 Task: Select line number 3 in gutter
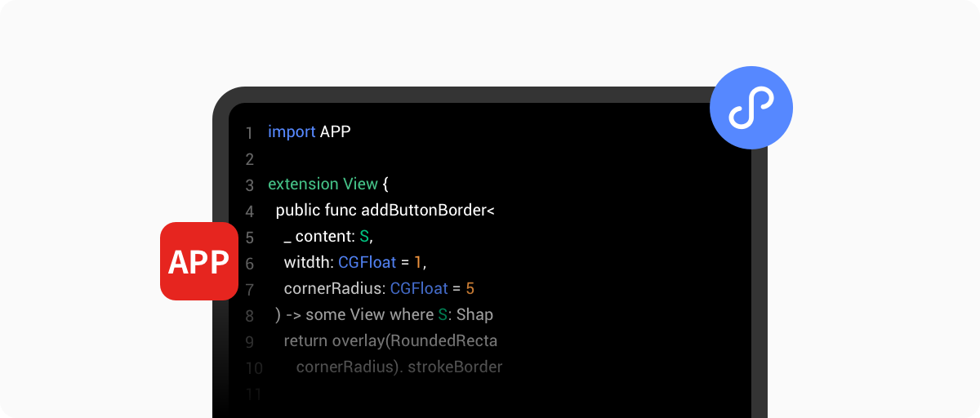point(249,185)
